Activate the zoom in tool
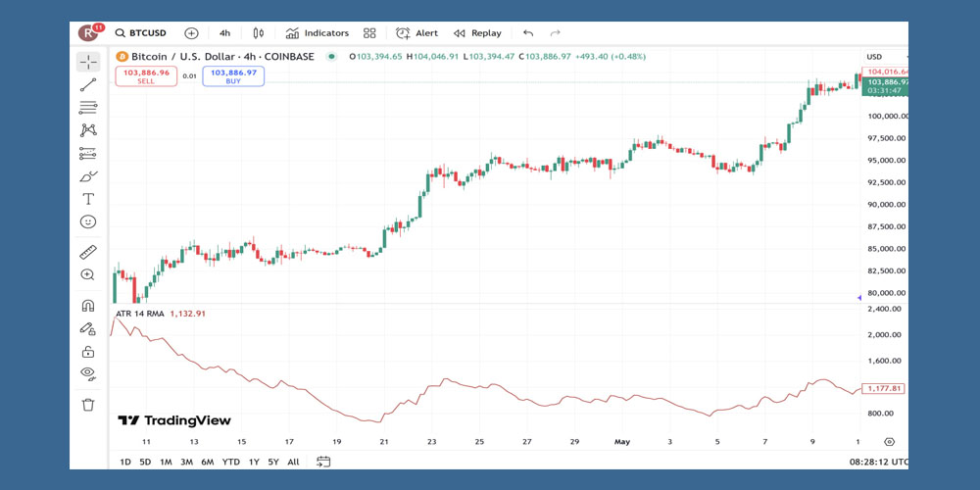The image size is (980, 490). [88, 275]
